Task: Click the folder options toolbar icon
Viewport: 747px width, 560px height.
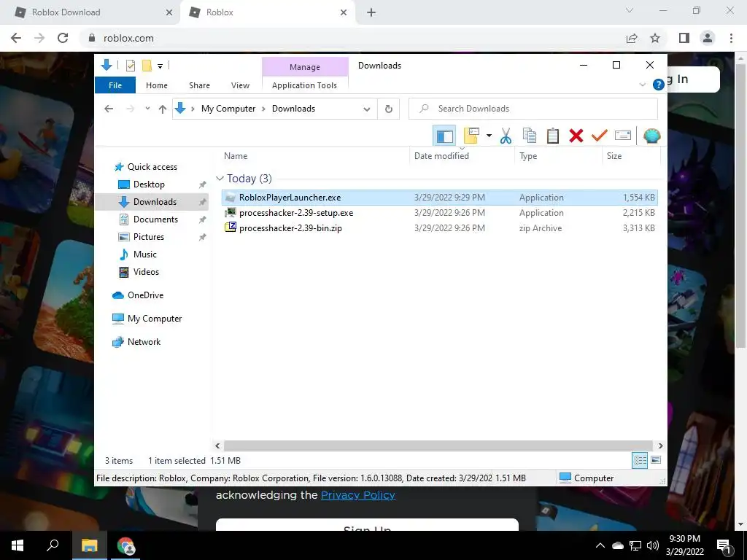Action: [x=471, y=136]
